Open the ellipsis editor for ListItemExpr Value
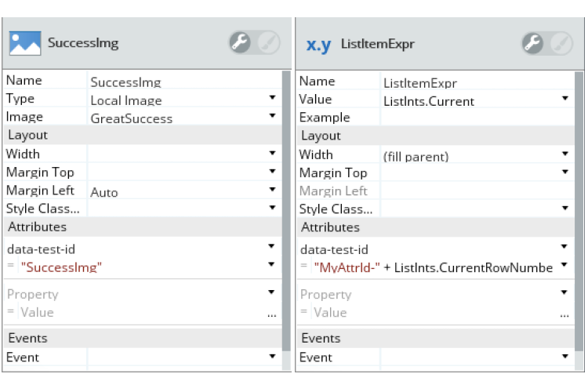 coord(564,314)
